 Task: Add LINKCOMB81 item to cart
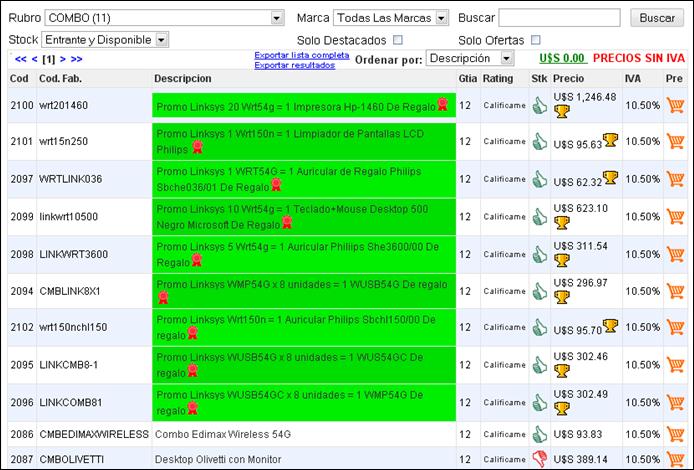(675, 402)
